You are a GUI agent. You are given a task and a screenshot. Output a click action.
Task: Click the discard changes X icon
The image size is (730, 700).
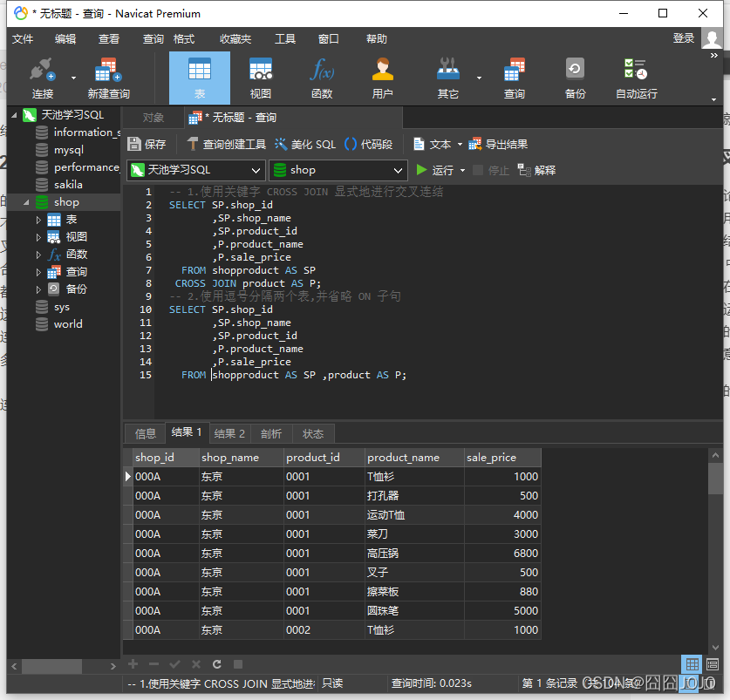pos(196,664)
